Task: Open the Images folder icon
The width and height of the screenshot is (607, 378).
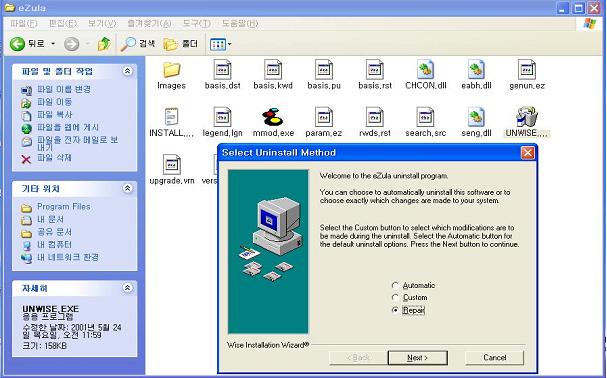Action: pyautogui.click(x=171, y=70)
